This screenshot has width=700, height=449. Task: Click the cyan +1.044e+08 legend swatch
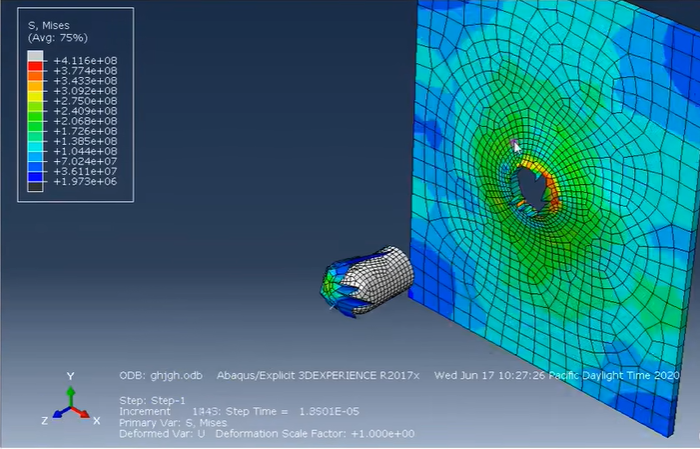pyautogui.click(x=35, y=146)
